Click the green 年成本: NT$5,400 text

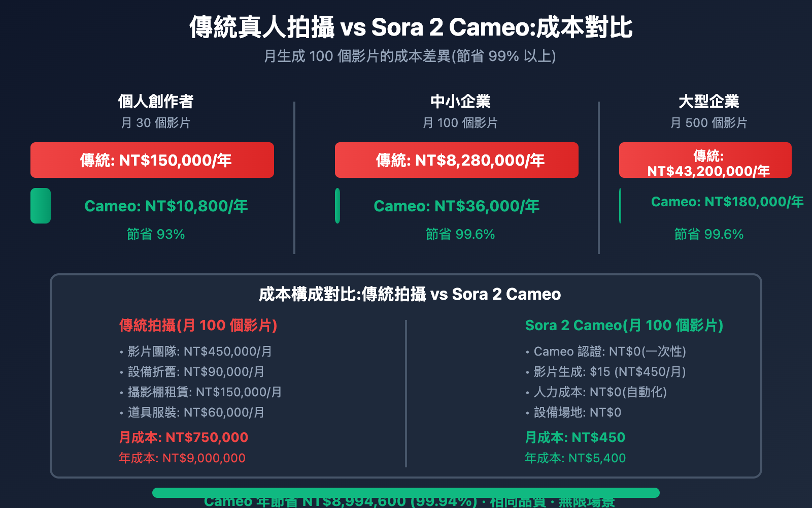click(x=575, y=458)
